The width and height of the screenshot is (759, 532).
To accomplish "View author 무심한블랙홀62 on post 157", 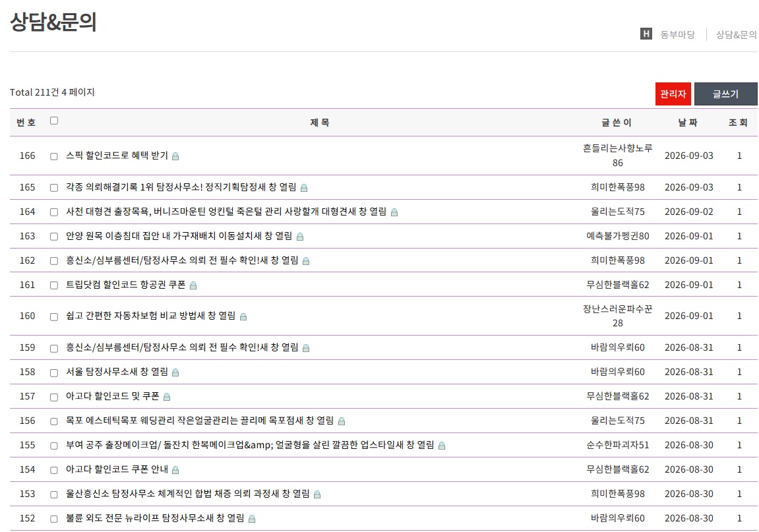I will 618,396.
